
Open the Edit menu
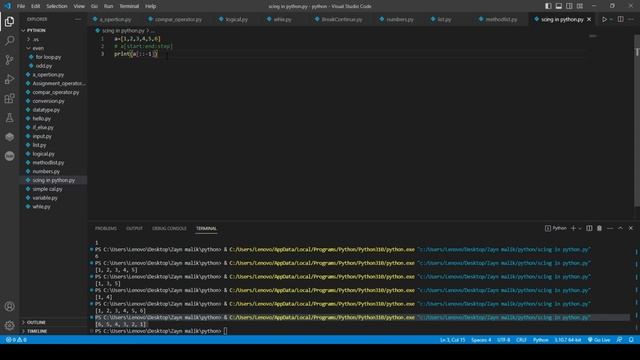tap(36, 6)
